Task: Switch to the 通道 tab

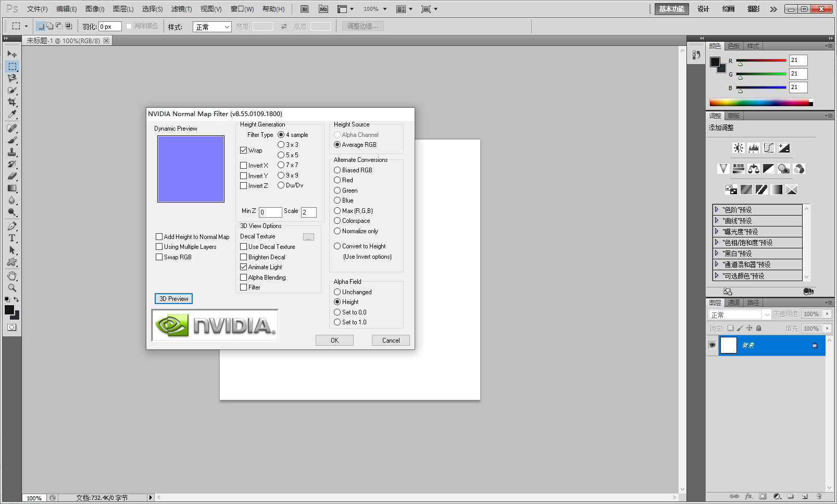Action: tap(733, 303)
